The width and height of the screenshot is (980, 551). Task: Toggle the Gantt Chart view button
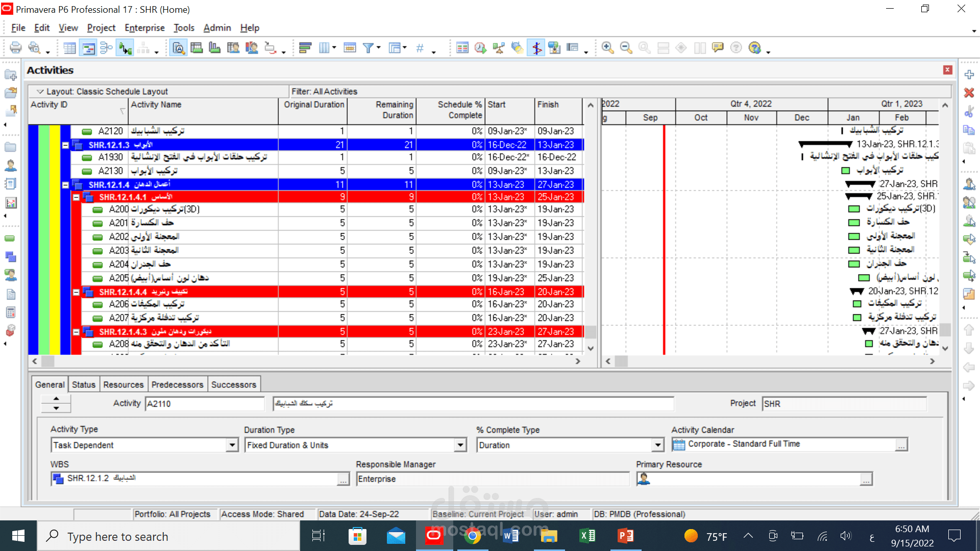tap(88, 48)
